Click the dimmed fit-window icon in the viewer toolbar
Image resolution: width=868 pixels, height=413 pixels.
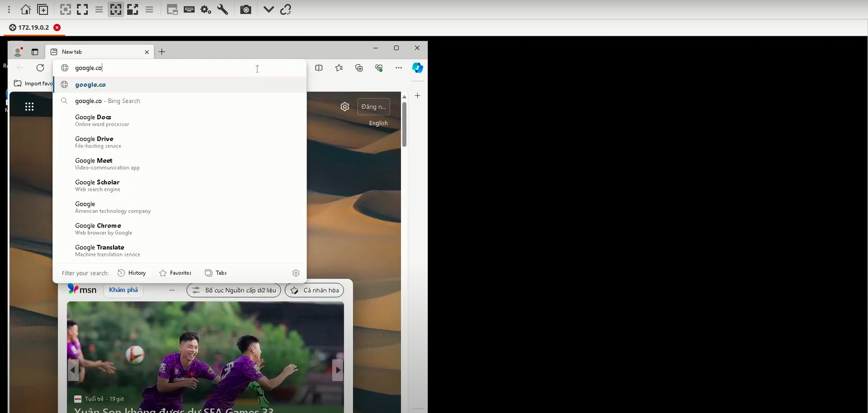click(65, 9)
